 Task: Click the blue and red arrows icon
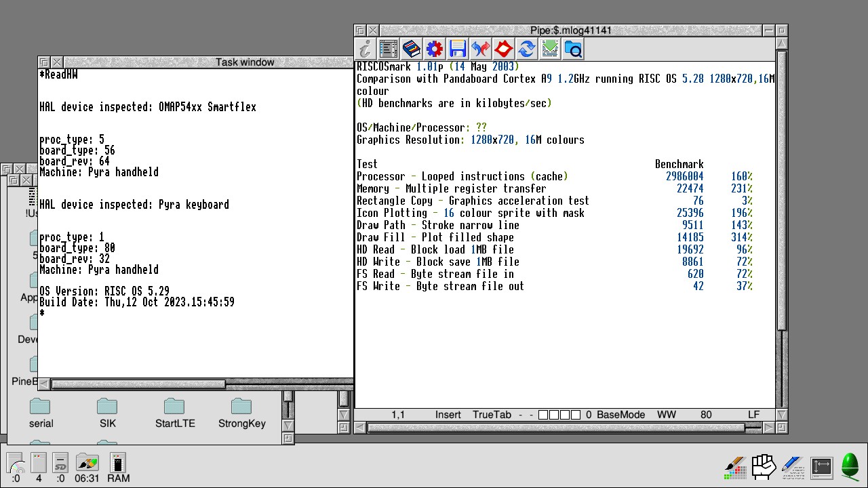[x=481, y=49]
